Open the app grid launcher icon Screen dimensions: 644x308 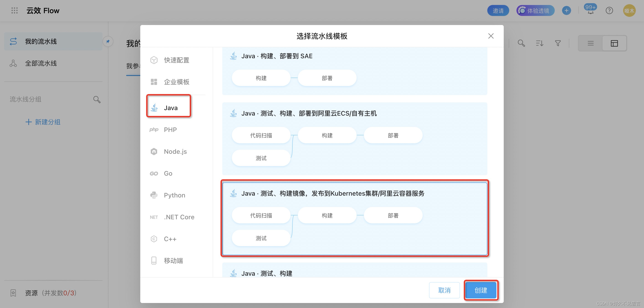click(x=15, y=10)
